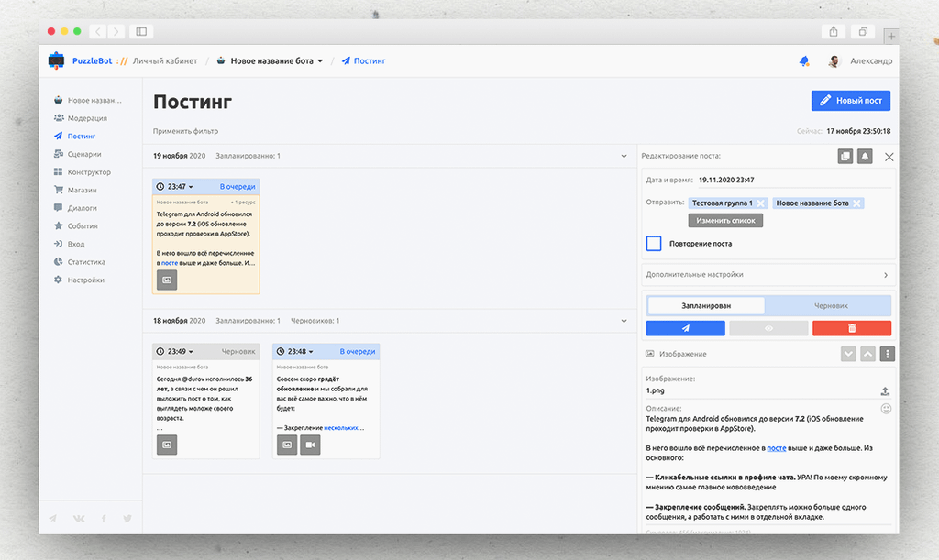This screenshot has height=560, width=939.
Task: Open Вход in the sidebar
Action: click(x=69, y=244)
